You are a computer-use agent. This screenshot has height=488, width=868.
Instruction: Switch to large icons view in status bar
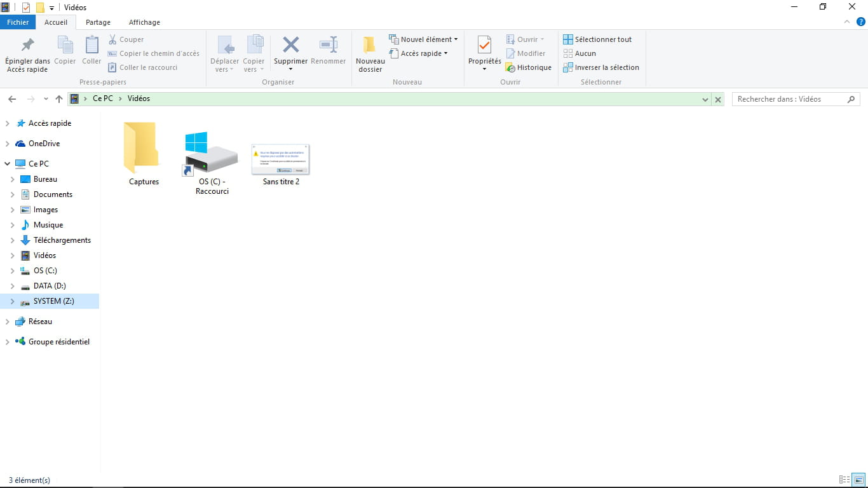pyautogui.click(x=858, y=480)
